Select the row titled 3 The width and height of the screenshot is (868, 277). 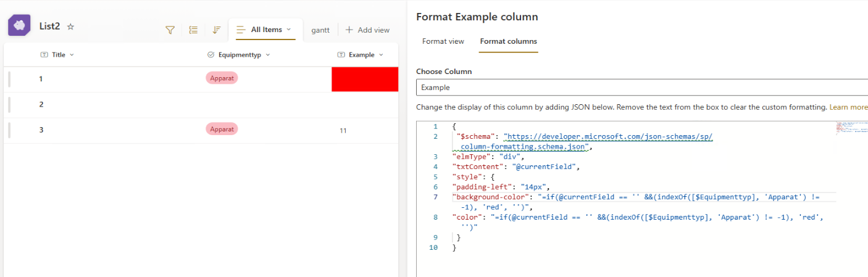201,130
